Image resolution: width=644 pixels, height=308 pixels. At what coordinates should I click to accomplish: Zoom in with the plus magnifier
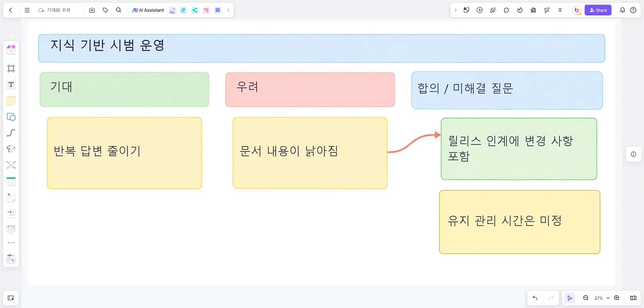pos(616,298)
